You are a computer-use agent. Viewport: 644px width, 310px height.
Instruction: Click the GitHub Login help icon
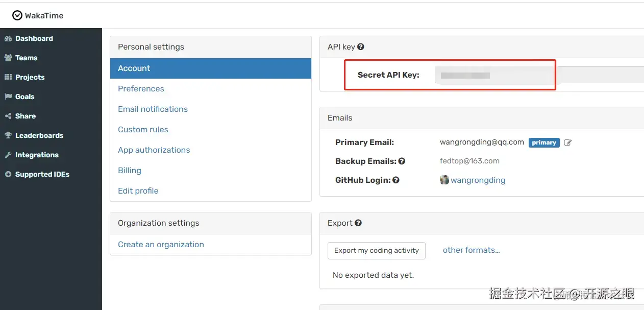pos(396,180)
